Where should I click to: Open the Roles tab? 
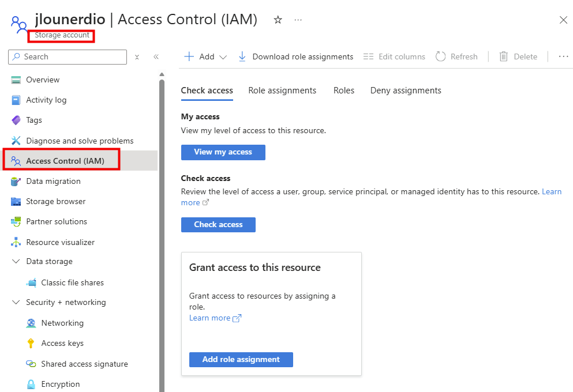pos(344,91)
